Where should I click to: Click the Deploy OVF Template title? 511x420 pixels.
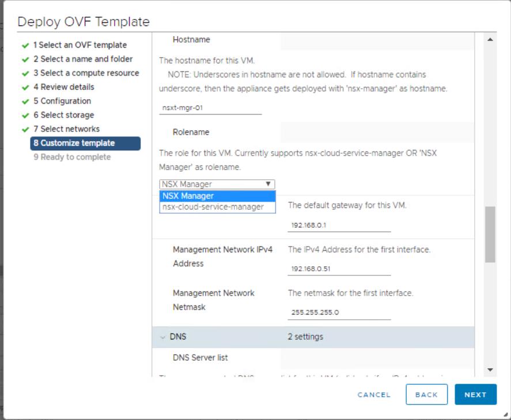coord(84,22)
